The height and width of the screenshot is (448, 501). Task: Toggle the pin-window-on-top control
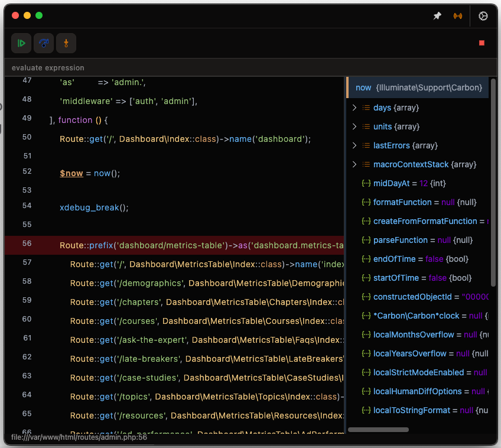point(437,16)
